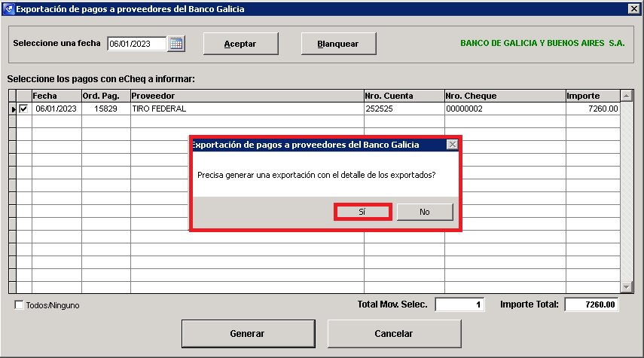Click the Aceptar button

241,44
